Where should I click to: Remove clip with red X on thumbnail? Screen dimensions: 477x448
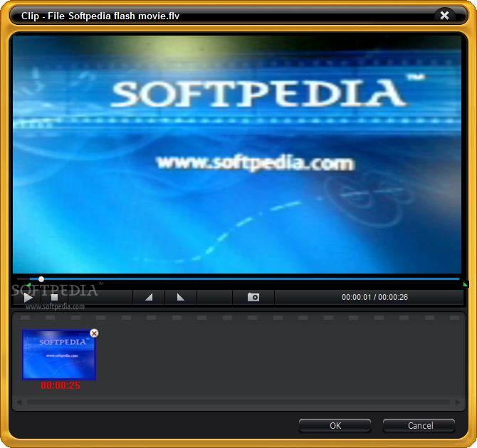click(x=94, y=333)
